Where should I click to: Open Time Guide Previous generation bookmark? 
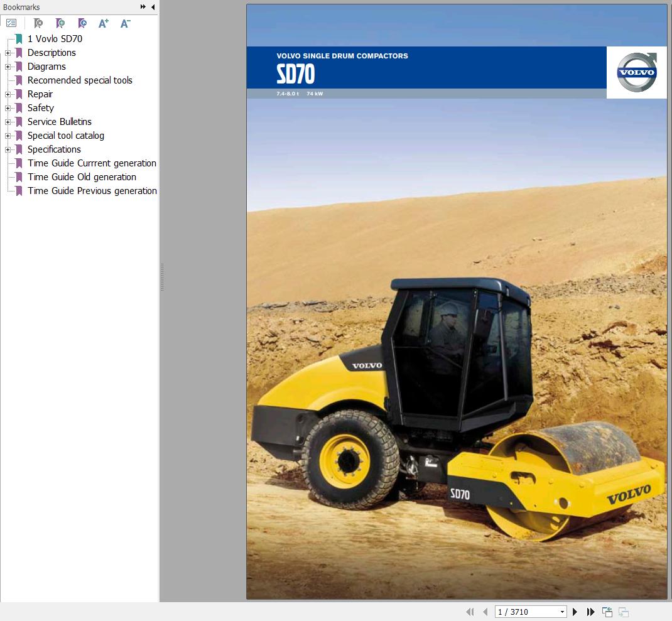[92, 191]
